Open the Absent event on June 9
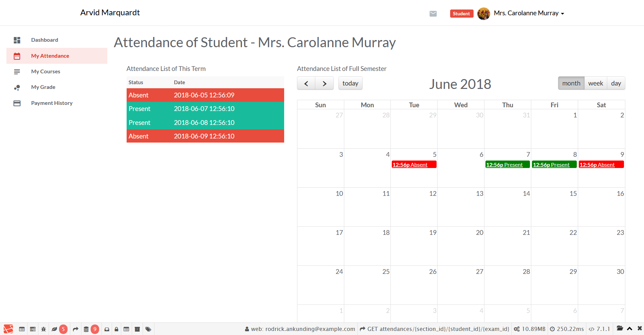The image size is (644, 335). (x=601, y=165)
